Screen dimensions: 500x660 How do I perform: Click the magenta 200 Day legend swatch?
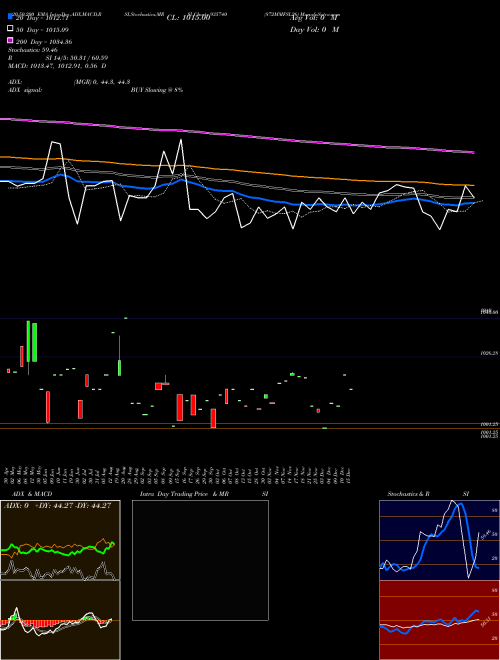click(x=10, y=41)
